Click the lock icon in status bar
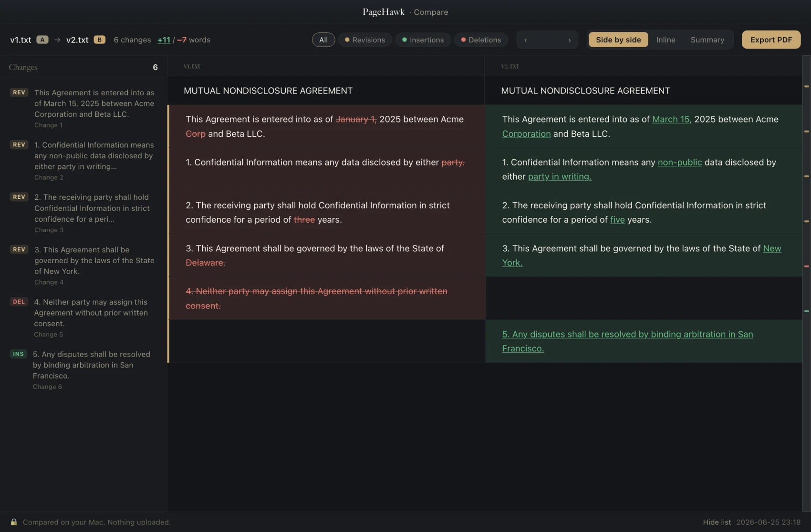Screen dimensions: 811x532 pyautogui.click(x=14, y=522)
